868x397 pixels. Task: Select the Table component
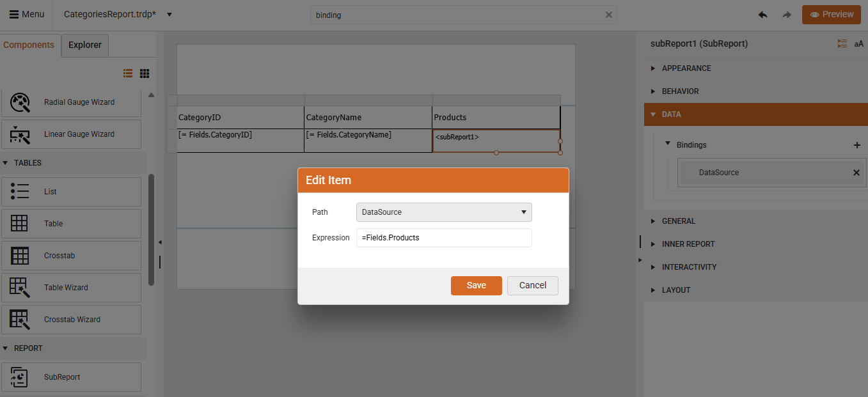click(x=71, y=223)
